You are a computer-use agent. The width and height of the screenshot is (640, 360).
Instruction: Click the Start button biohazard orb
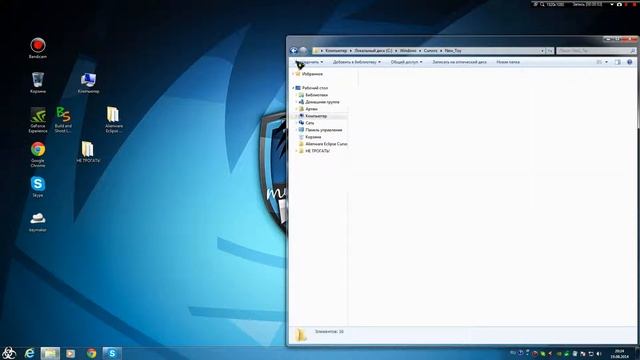(9, 353)
